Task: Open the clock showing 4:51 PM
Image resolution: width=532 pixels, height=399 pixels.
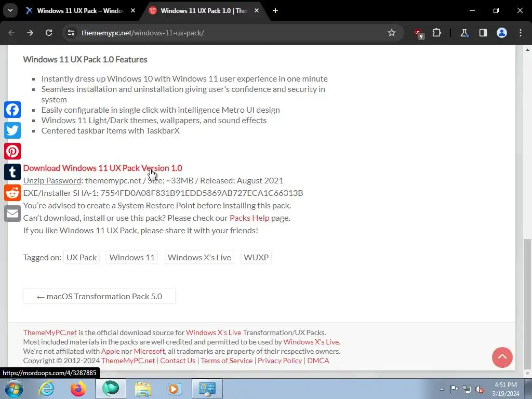Action: pos(506,389)
